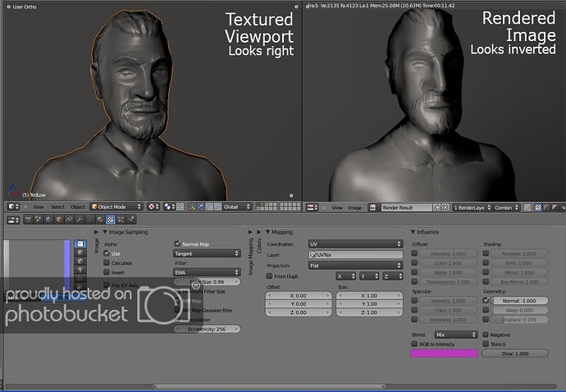Image resolution: width=566 pixels, height=392 pixels.
Task: Select the scale manipulator icon
Action: coord(217,207)
